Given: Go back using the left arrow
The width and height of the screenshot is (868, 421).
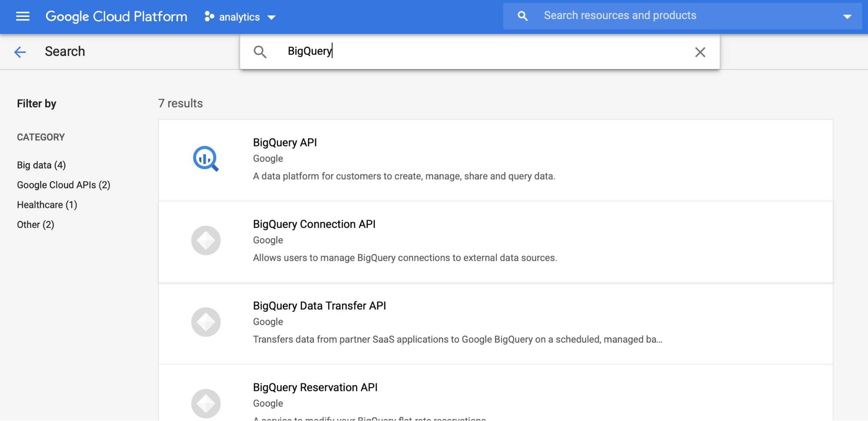Looking at the screenshot, I should click(x=20, y=52).
